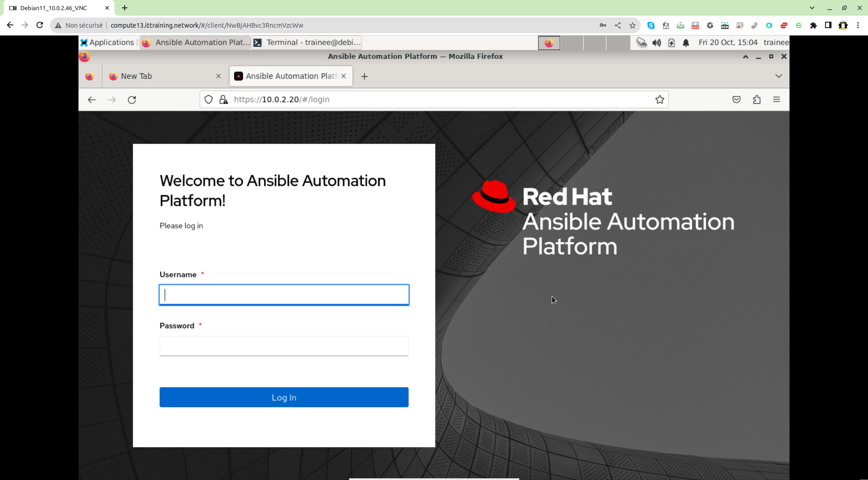
Task: Go back in outer Chrome browser
Action: click(x=10, y=25)
